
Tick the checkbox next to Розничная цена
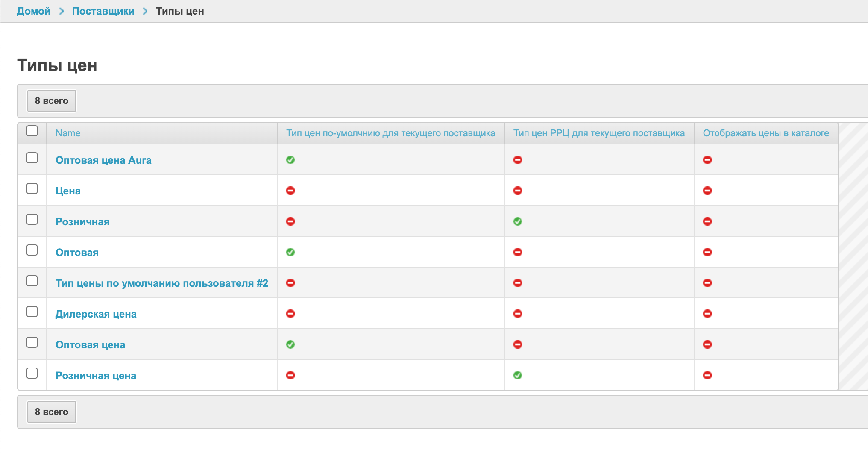[x=32, y=373]
